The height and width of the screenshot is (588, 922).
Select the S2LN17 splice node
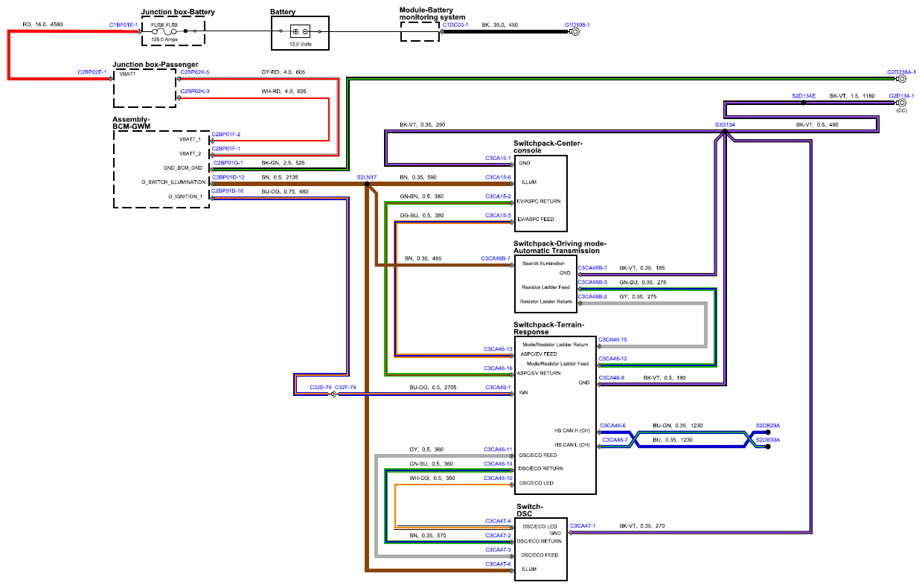point(368,184)
